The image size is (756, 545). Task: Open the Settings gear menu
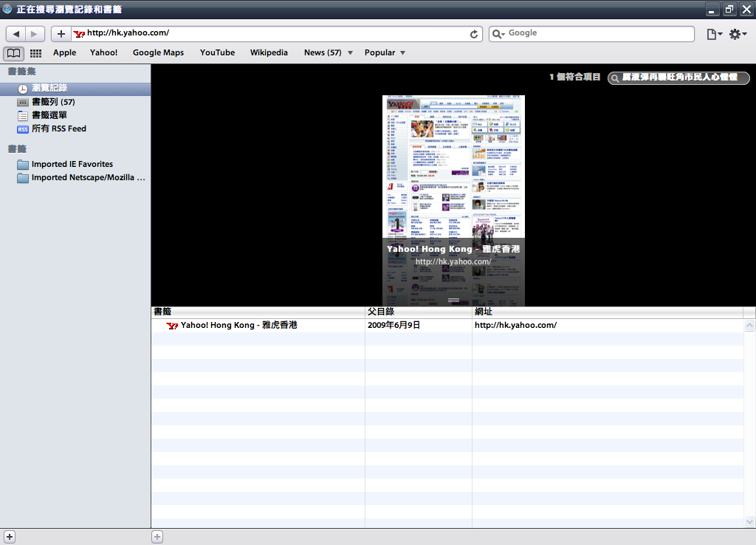click(x=737, y=34)
